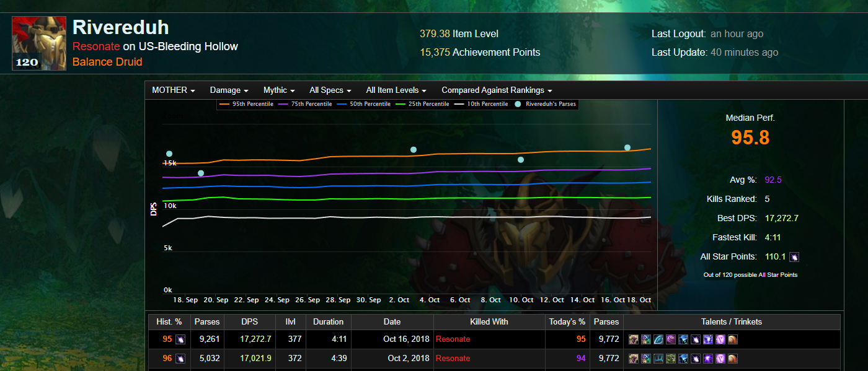The image size is (868, 371).
Task: Click the orange shell trinket icon in Oct 16 row
Action: coord(733,339)
